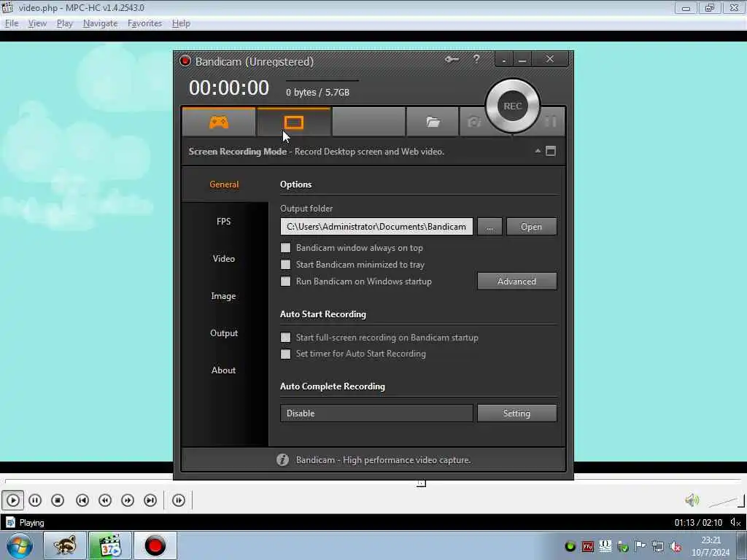Click the Action Center flag tray icon
The height and width of the screenshot is (560, 747).
pos(640,546)
